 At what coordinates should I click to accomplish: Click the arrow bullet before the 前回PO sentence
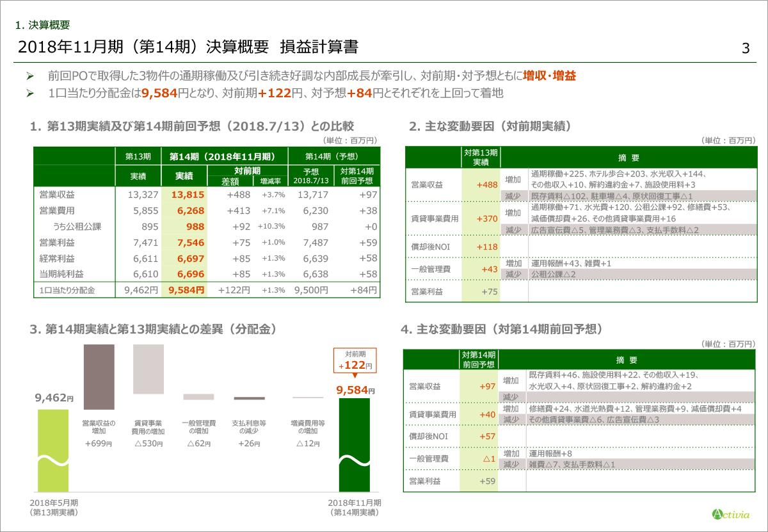click(x=29, y=76)
